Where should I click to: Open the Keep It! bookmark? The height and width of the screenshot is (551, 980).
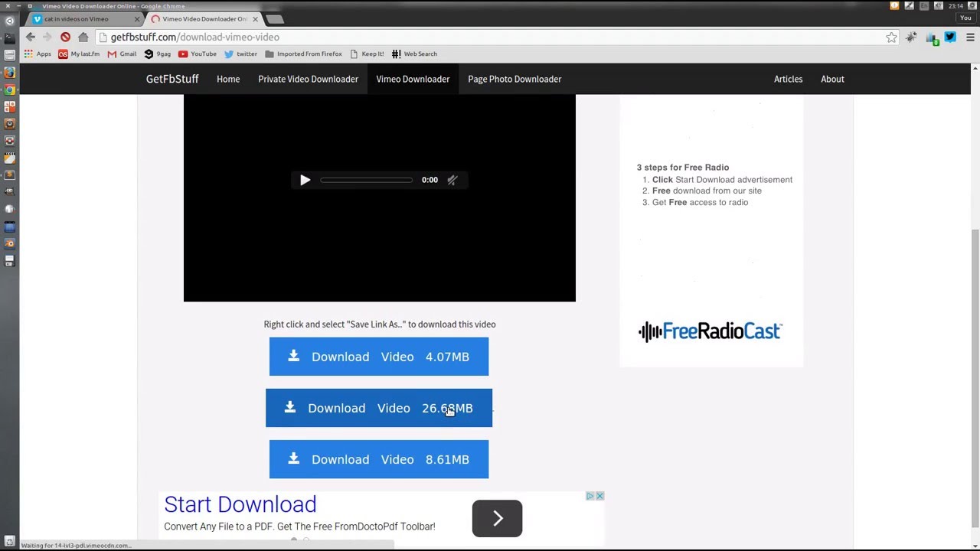tap(367, 54)
